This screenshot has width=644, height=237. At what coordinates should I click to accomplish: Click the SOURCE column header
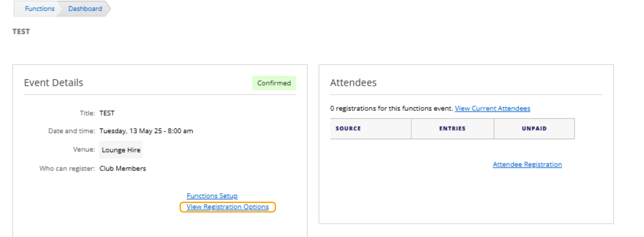348,129
